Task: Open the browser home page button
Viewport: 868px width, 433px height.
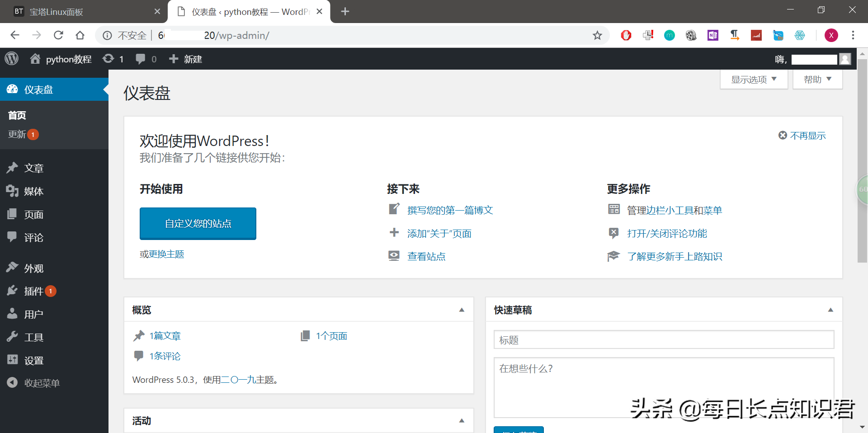Action: coord(80,35)
